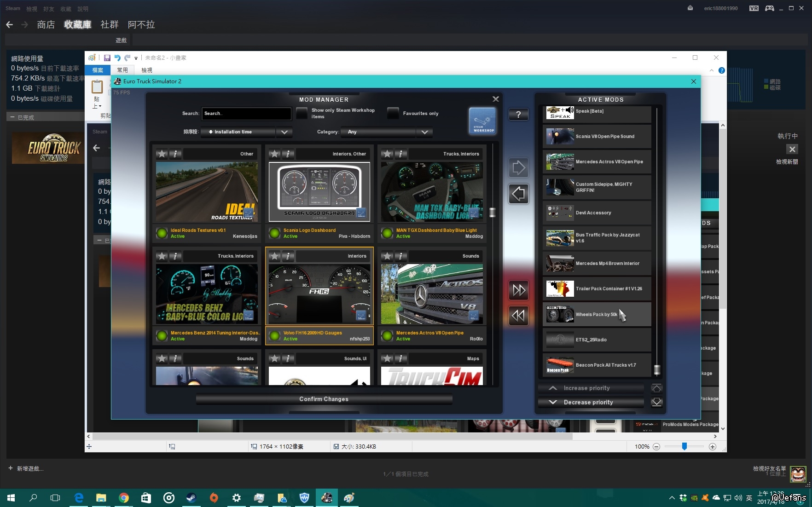Click the double left arrow deactivate-all button
Image resolution: width=812 pixels, height=507 pixels.
pos(518,316)
